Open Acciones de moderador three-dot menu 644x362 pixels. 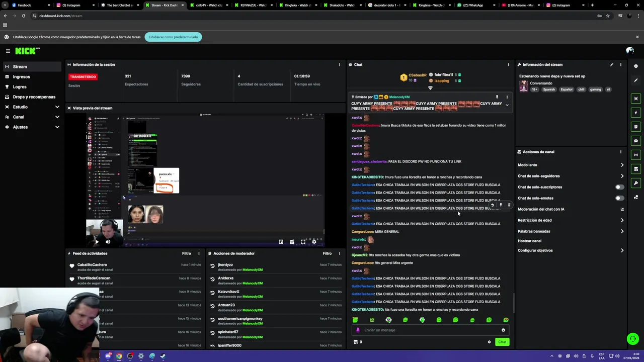pos(339,253)
